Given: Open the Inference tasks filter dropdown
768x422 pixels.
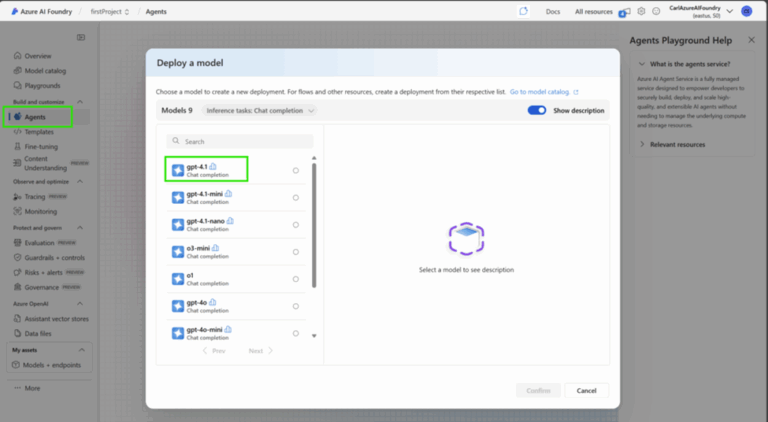Looking at the screenshot, I should pyautogui.click(x=260, y=111).
